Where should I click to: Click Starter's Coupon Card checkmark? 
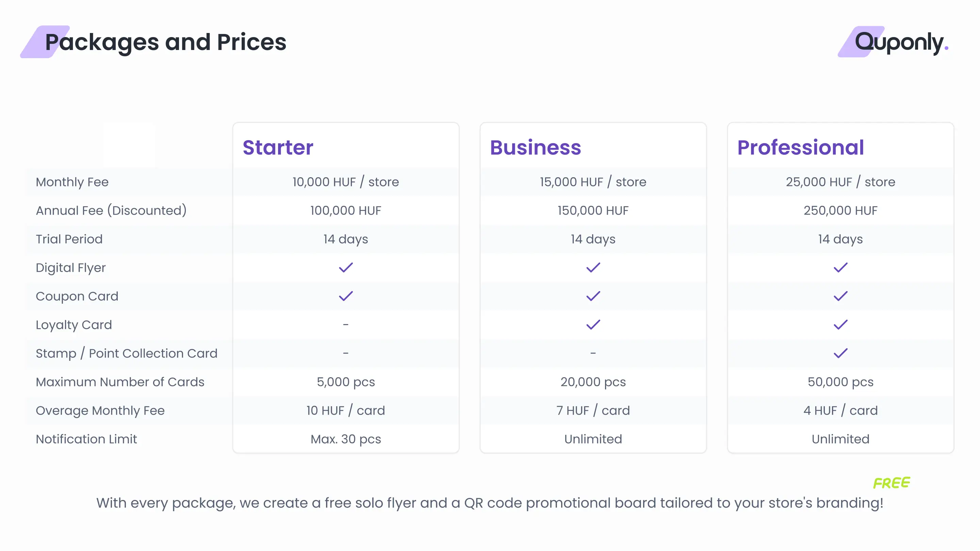(346, 296)
